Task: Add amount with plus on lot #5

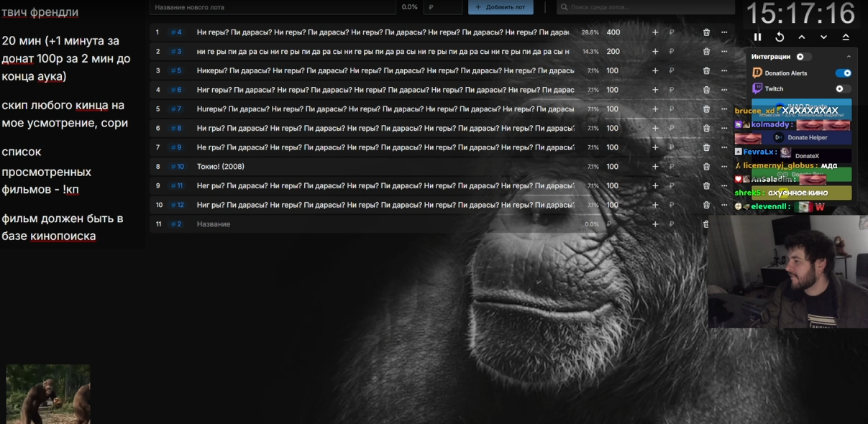Action: [x=655, y=70]
